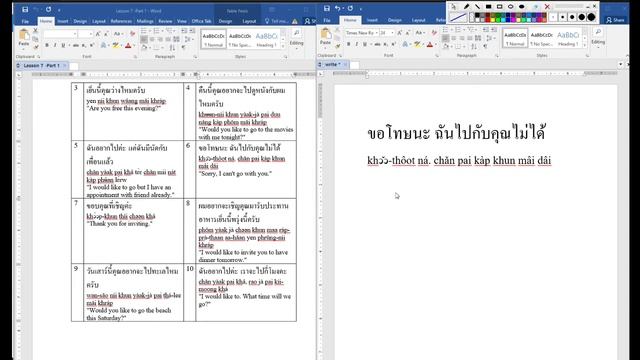640x360 pixels.
Task: Open new tab beside write document tab
Action: (354, 65)
